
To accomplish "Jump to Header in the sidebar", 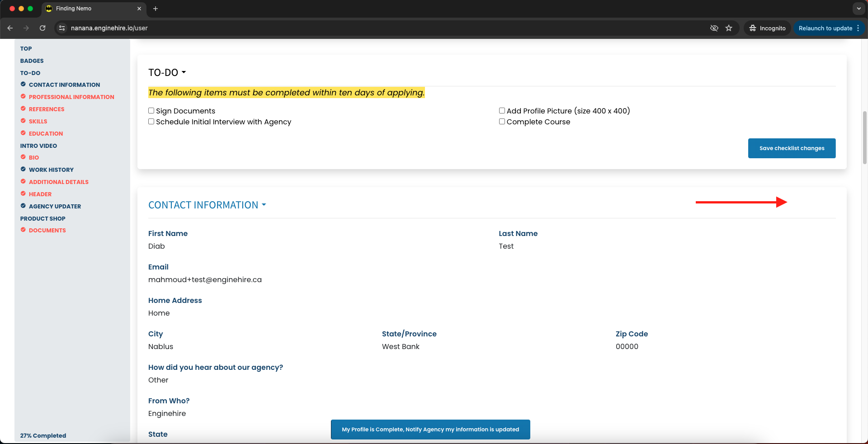I will point(40,194).
